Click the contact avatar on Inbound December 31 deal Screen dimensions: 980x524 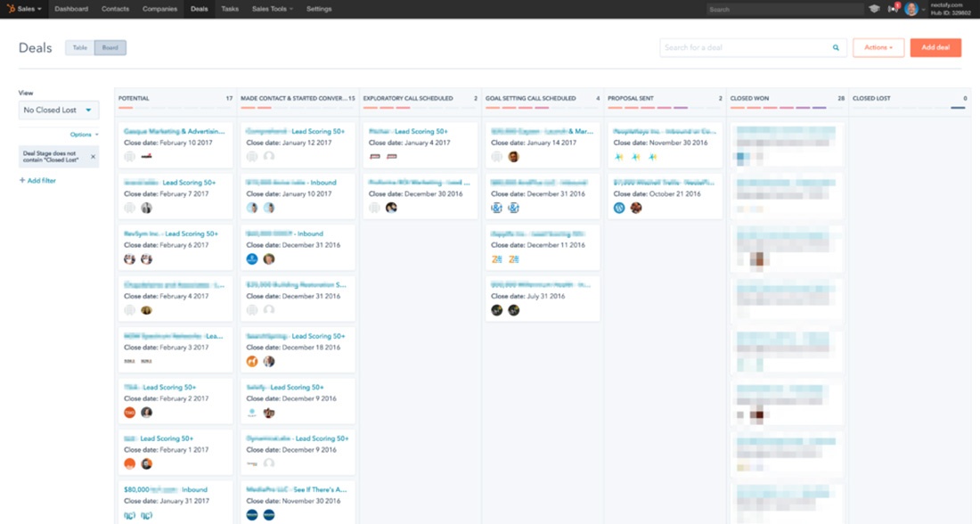[x=269, y=258]
